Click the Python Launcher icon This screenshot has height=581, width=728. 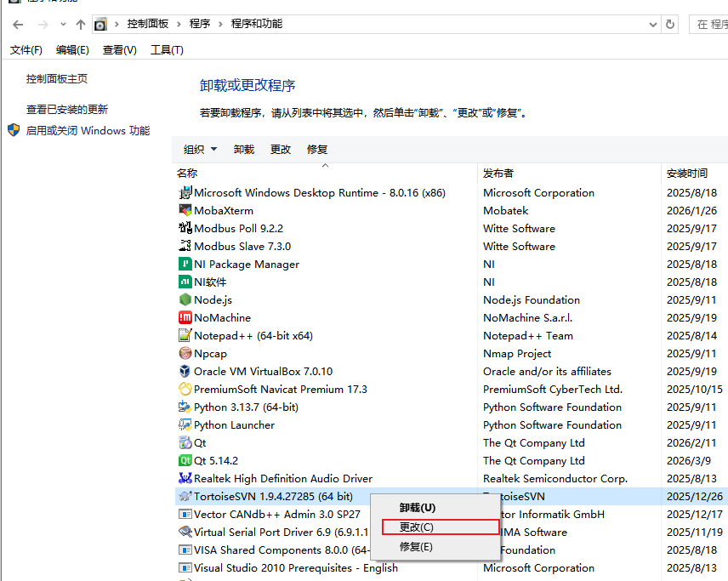(x=185, y=424)
